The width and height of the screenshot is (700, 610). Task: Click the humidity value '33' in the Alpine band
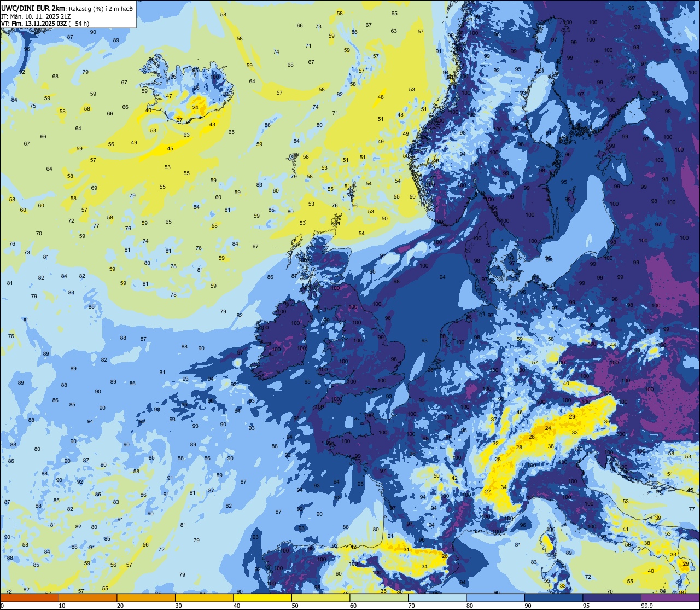[x=575, y=433]
